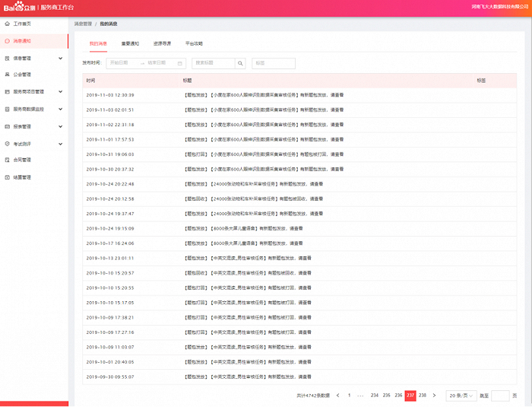Focus the 搜索标题 search input

[x=214, y=64]
